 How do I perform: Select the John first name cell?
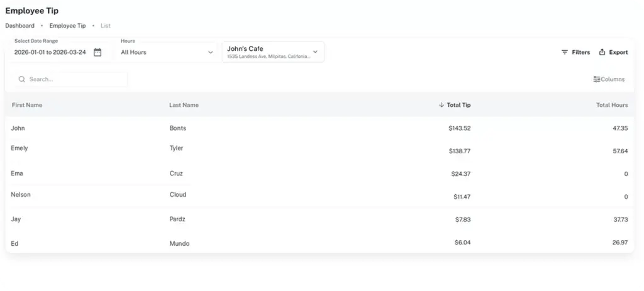(18, 128)
